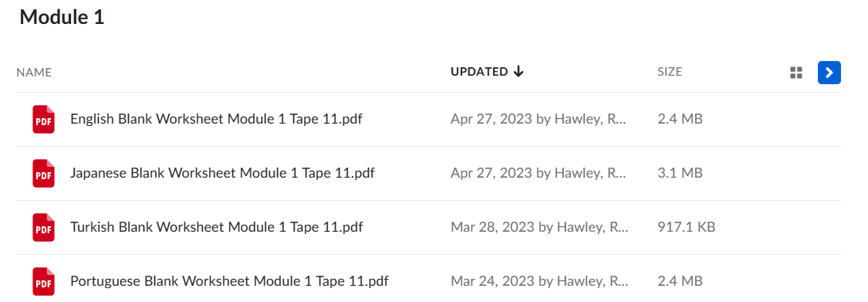Click the 3.1 MB size of Japanese file
868x302 pixels.
(x=680, y=174)
